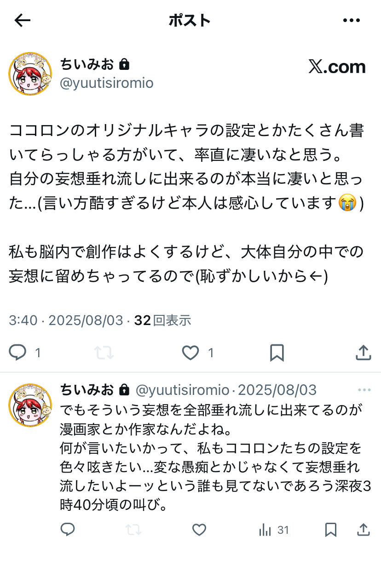This screenshot has height=588, width=381.
Task: Open @yuutisiromio handle under main name
Action: (x=107, y=83)
